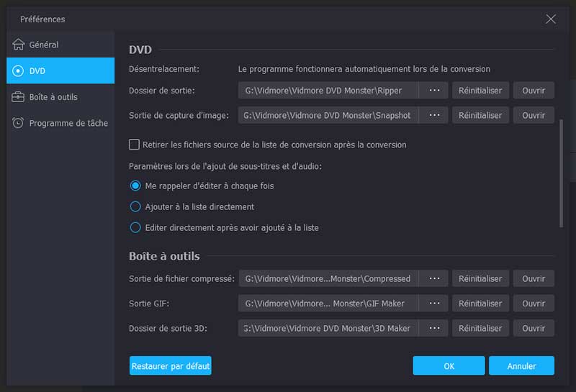The width and height of the screenshot is (576, 392).
Task: Click the Boîte à outils toolbox icon
Action: [19, 97]
